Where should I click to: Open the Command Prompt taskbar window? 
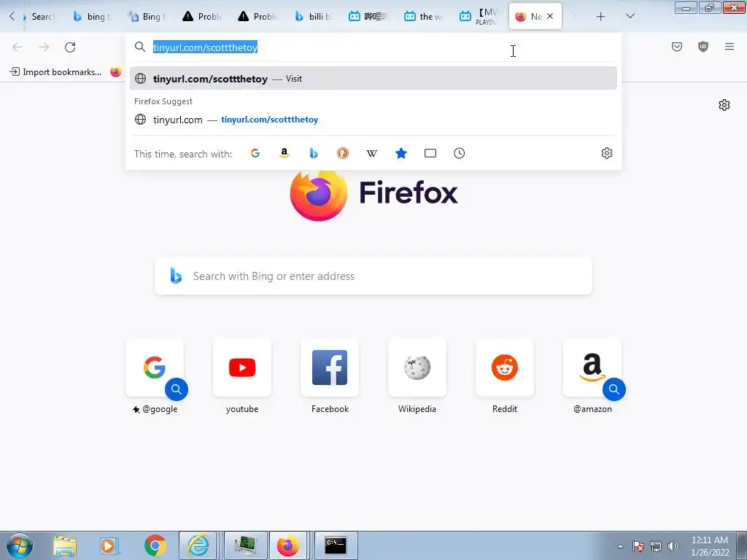pos(336,545)
